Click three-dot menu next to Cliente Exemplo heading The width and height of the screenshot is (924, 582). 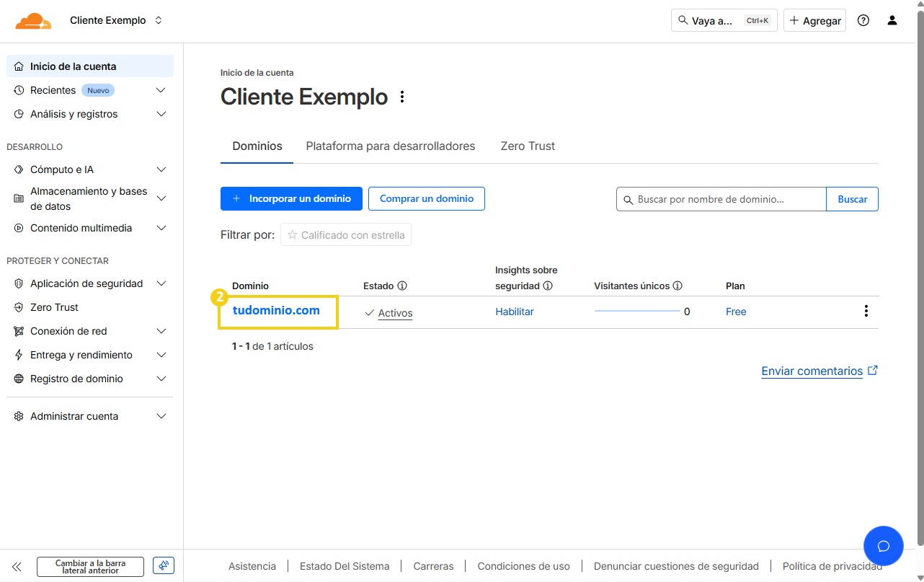[x=402, y=96]
